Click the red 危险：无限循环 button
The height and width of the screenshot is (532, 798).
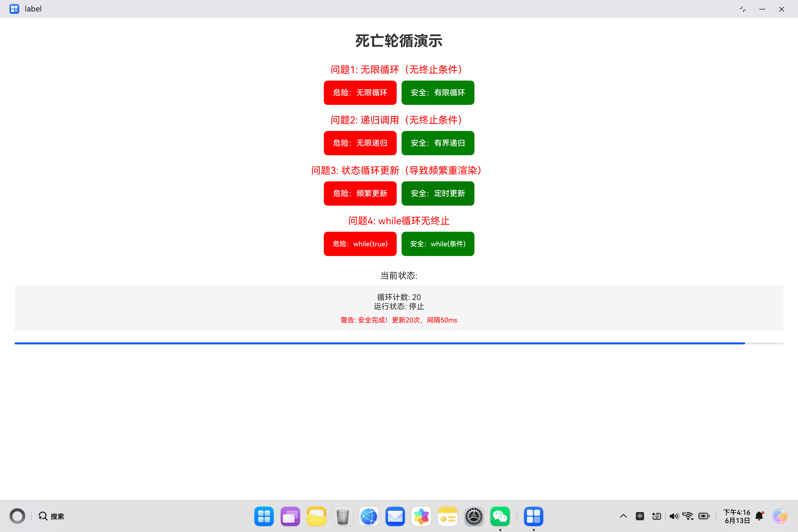tap(360, 93)
